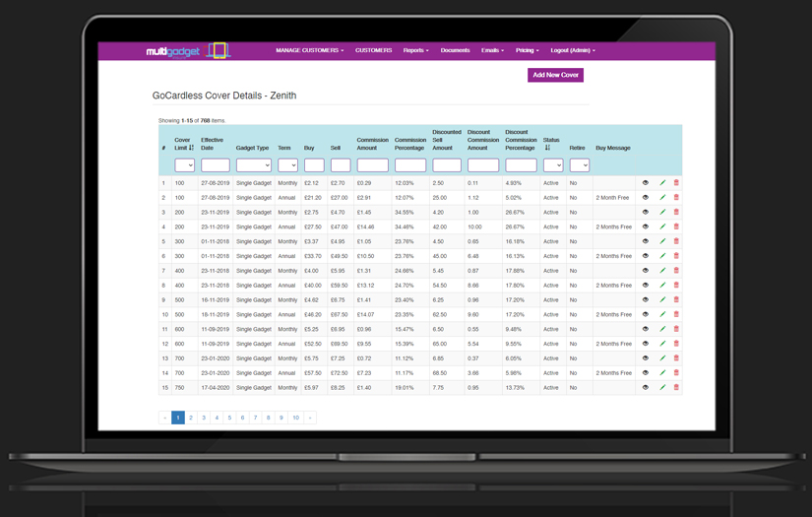This screenshot has height=517, width=812.
Task: Delete row 5 trash icon
Action: (676, 241)
